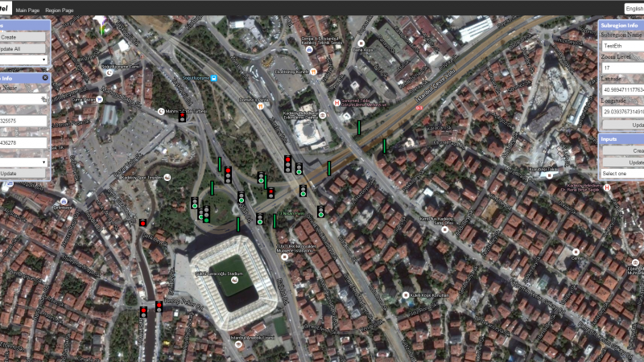Click Update button in the Inputs panel
644x362 pixels.
pos(623,162)
